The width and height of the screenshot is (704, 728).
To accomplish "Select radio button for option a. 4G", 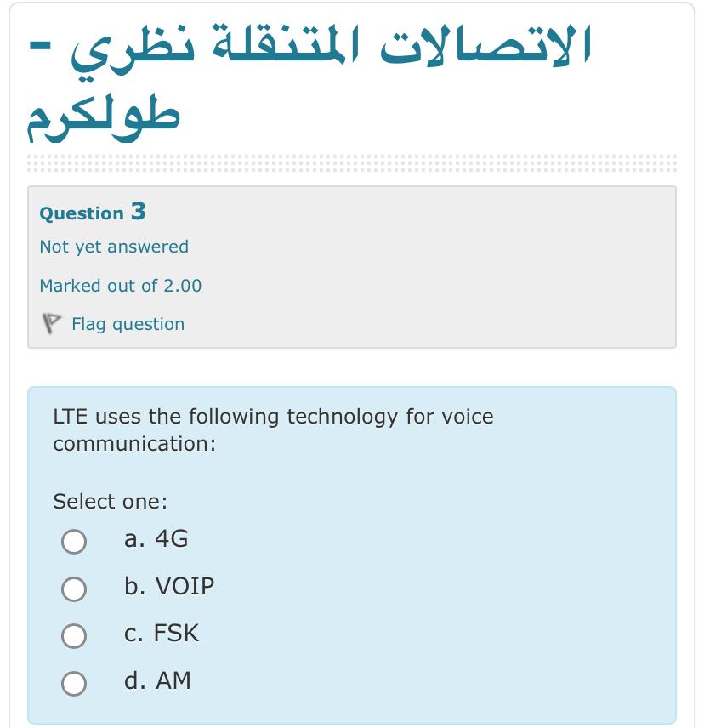I will coord(75,540).
